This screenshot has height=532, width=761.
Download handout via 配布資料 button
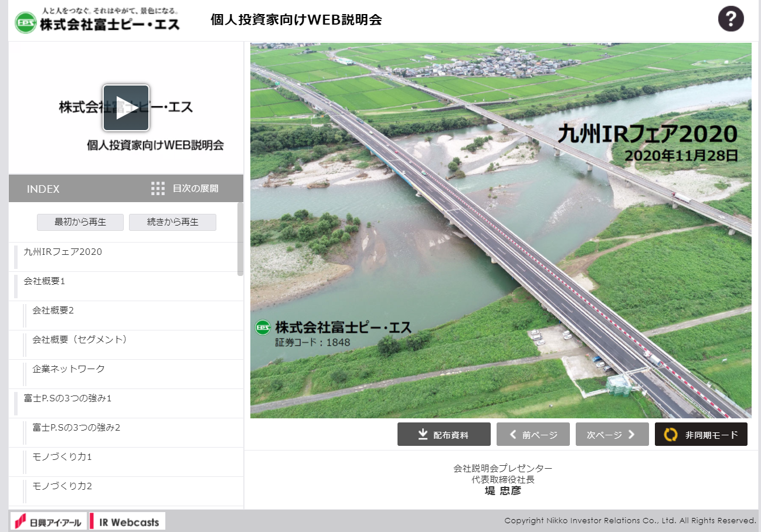pyautogui.click(x=444, y=434)
